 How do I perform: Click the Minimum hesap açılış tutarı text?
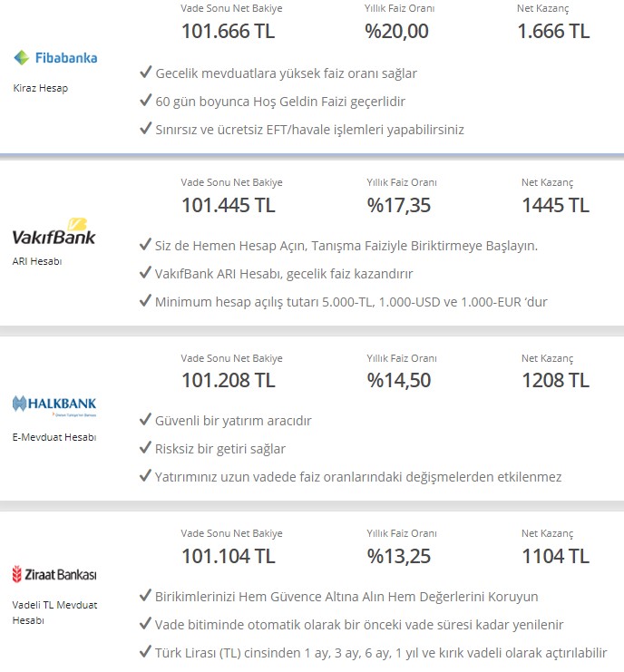[351, 302]
